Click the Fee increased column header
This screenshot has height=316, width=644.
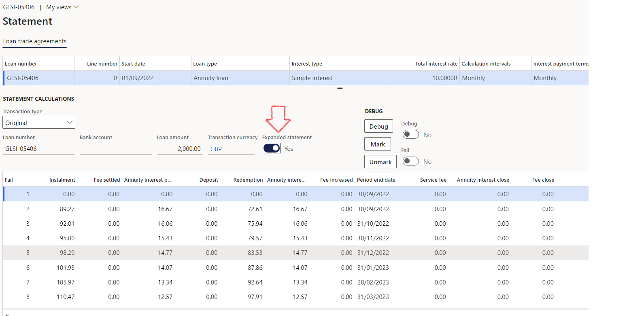tap(336, 180)
